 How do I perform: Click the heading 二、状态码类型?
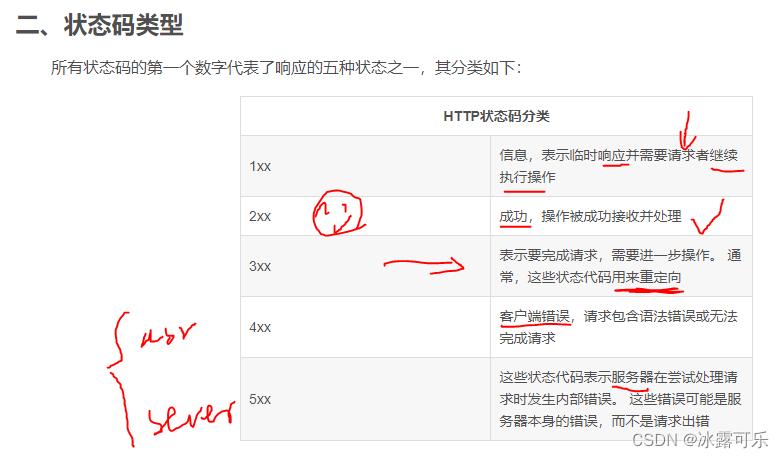point(100,24)
